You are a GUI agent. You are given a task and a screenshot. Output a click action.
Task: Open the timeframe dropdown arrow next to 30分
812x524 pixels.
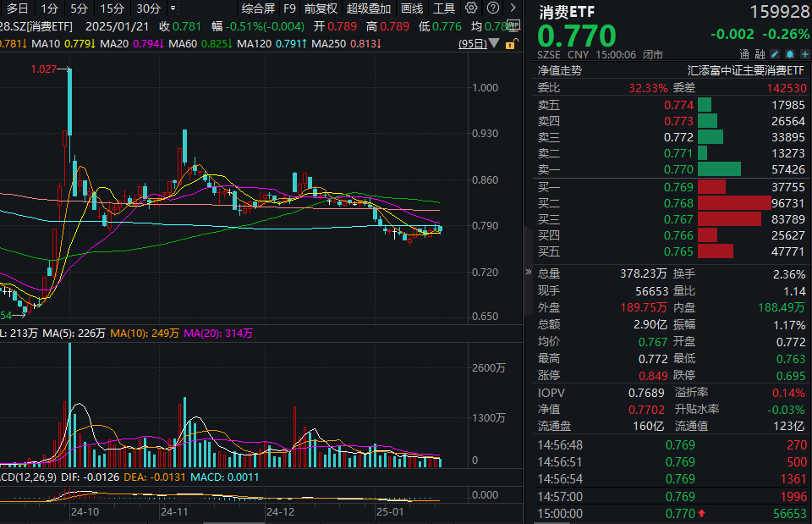173,8
